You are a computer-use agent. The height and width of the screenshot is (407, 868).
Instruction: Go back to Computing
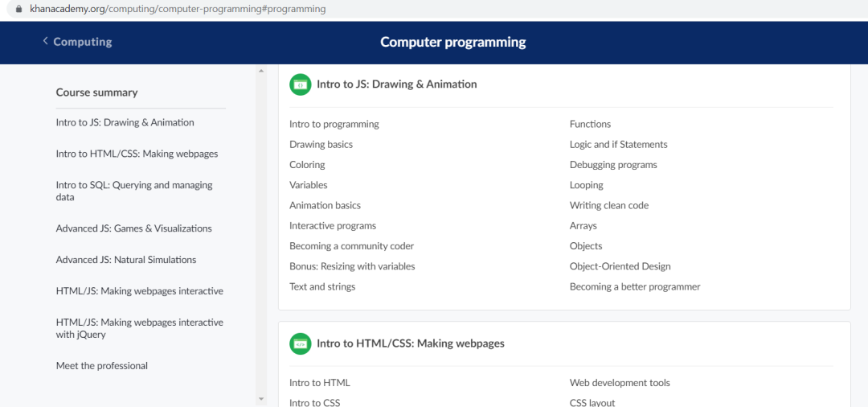pos(83,42)
